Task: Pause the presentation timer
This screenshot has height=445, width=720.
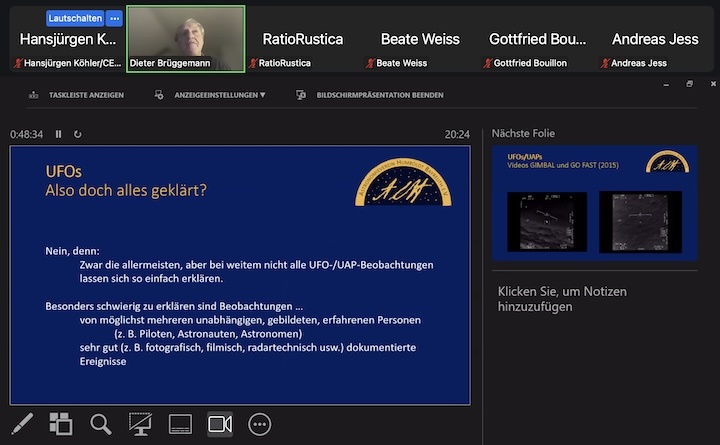Action: pos(58,134)
